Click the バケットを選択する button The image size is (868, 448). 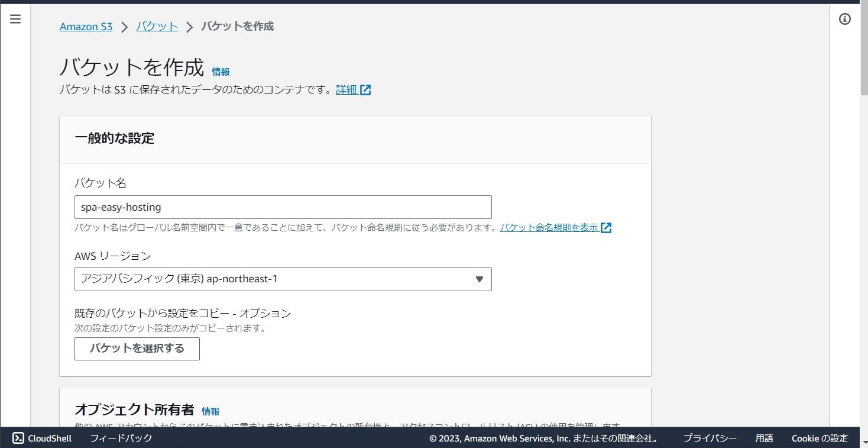tap(137, 349)
